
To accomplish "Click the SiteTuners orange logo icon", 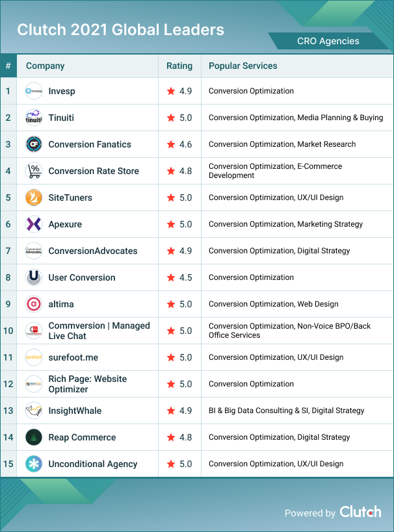I will click(34, 197).
